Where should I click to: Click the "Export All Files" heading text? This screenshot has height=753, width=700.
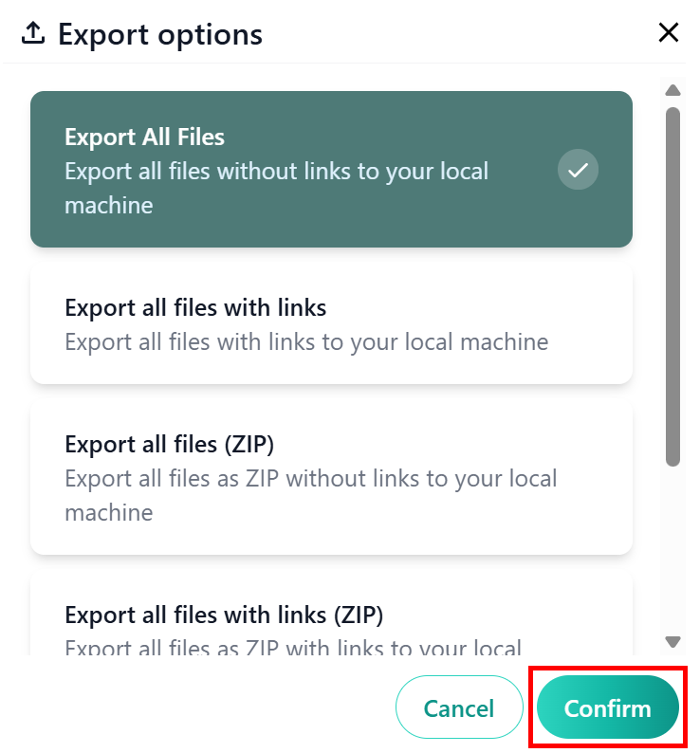[x=144, y=138]
